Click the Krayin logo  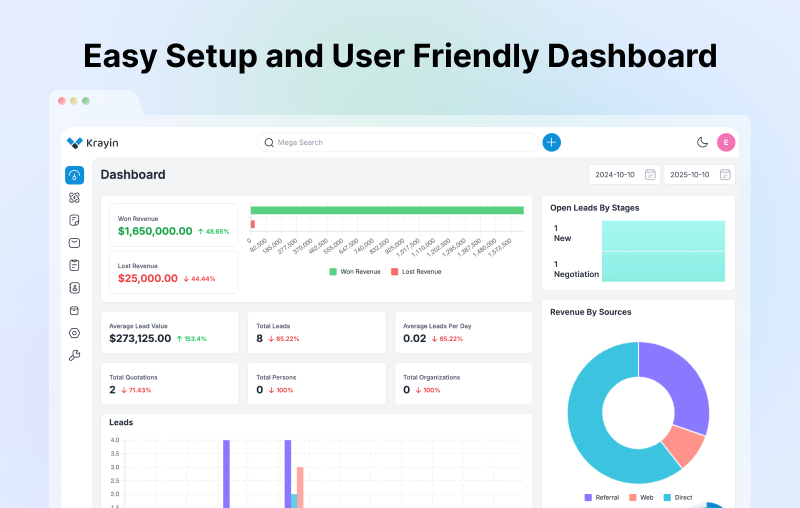tap(92, 143)
